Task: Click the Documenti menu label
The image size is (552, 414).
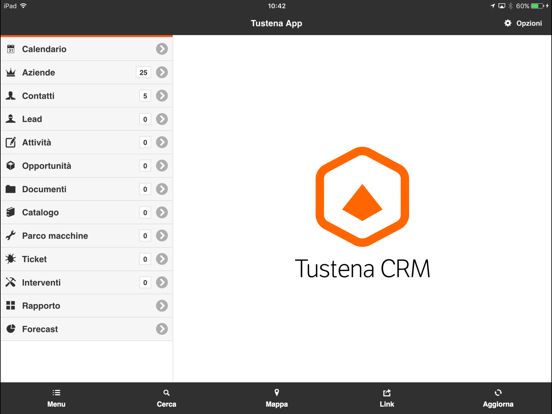Action: click(44, 189)
